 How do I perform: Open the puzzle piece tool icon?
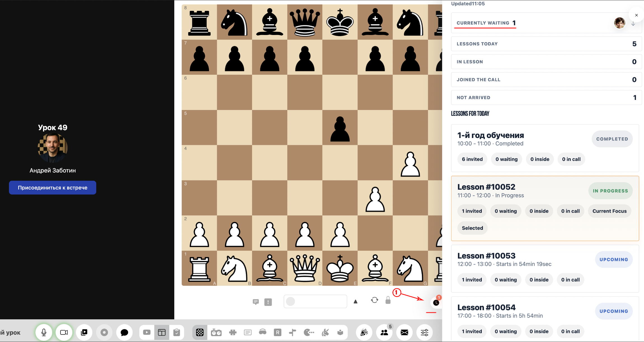[x=232, y=332]
